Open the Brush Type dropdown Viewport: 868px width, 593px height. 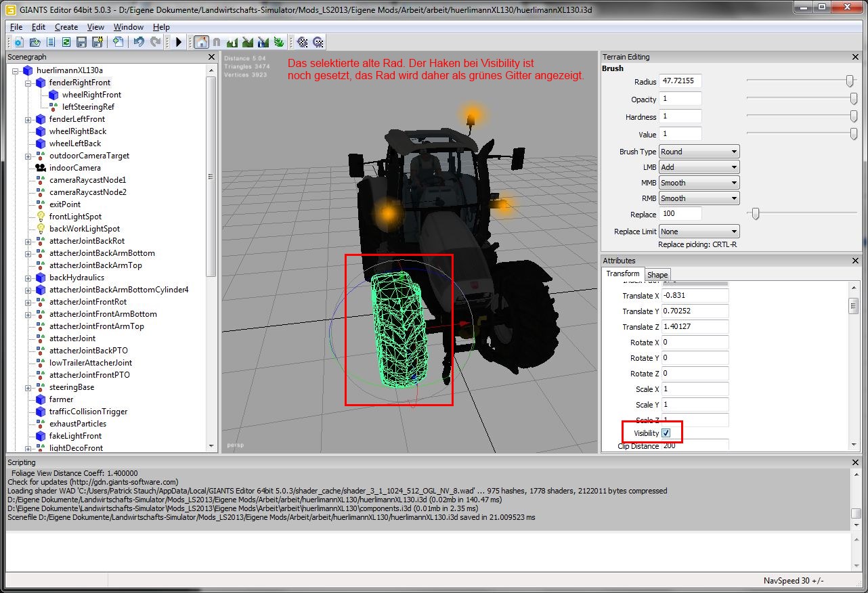(x=699, y=152)
